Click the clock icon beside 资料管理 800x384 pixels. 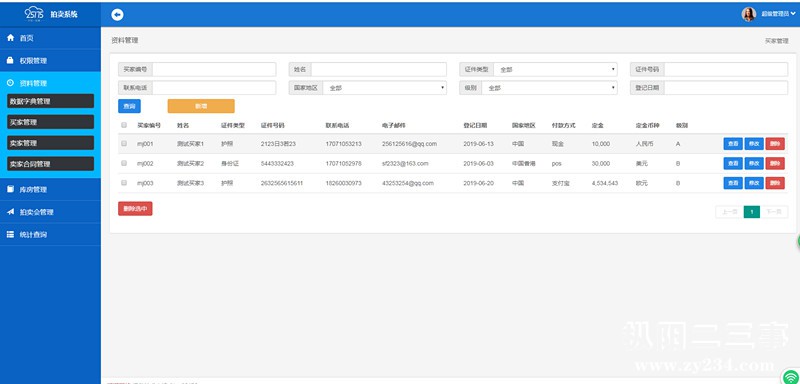coord(10,83)
